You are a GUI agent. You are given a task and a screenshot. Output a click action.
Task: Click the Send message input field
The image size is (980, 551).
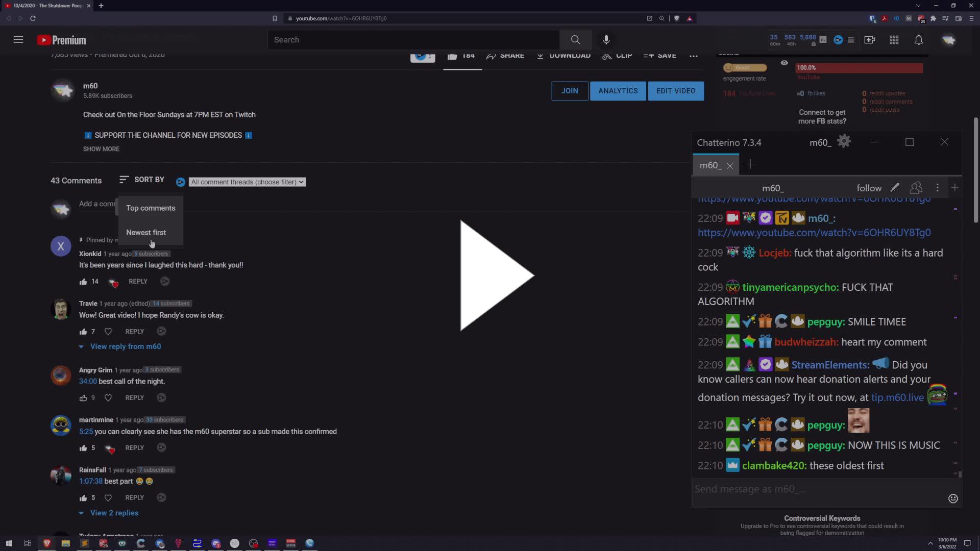click(791, 489)
